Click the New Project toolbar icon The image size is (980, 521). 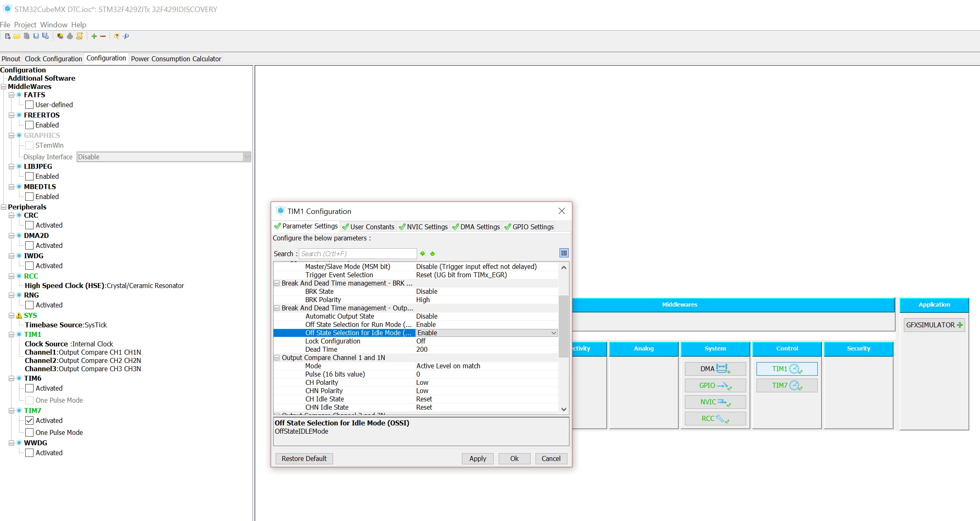click(x=7, y=36)
